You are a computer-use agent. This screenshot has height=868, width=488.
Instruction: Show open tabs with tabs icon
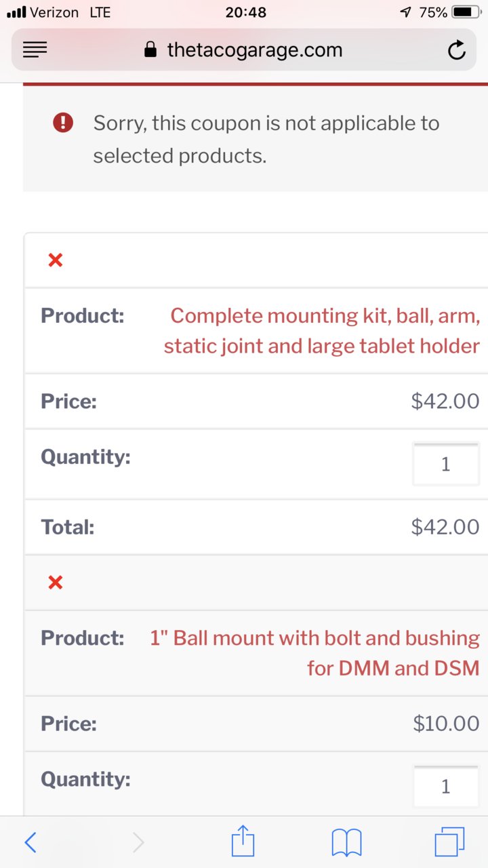(450, 842)
